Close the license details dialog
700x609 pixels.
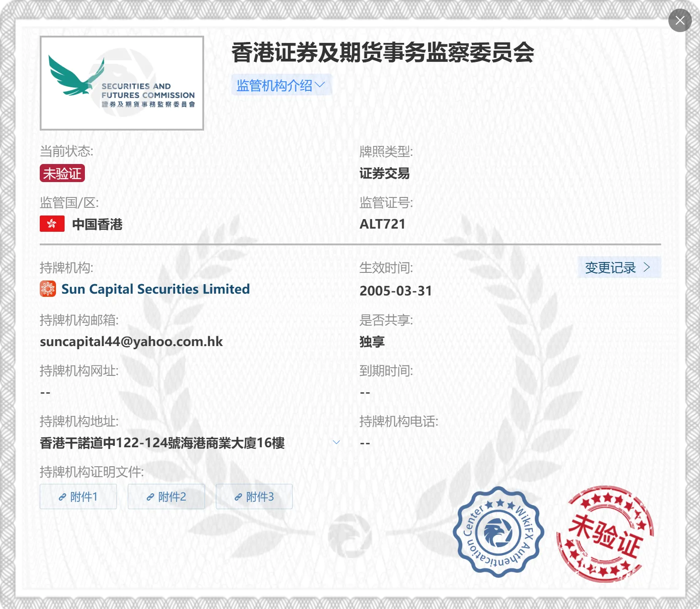pyautogui.click(x=680, y=20)
